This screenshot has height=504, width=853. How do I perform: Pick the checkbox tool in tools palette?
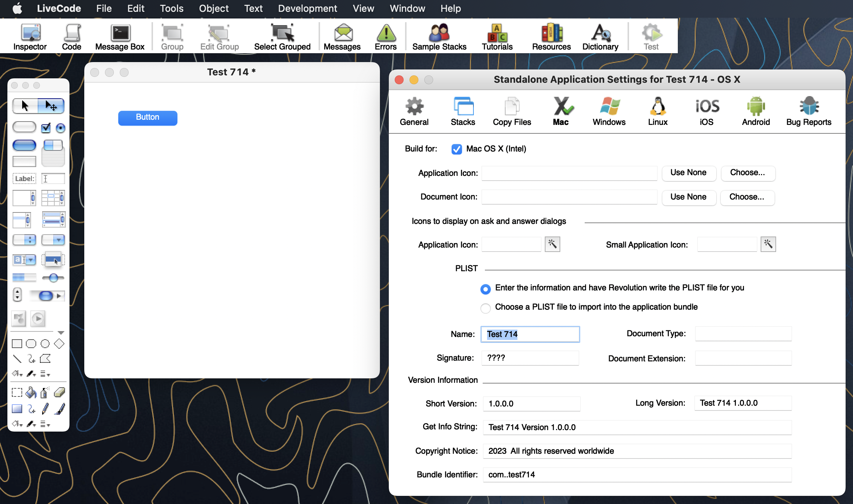coord(46,128)
